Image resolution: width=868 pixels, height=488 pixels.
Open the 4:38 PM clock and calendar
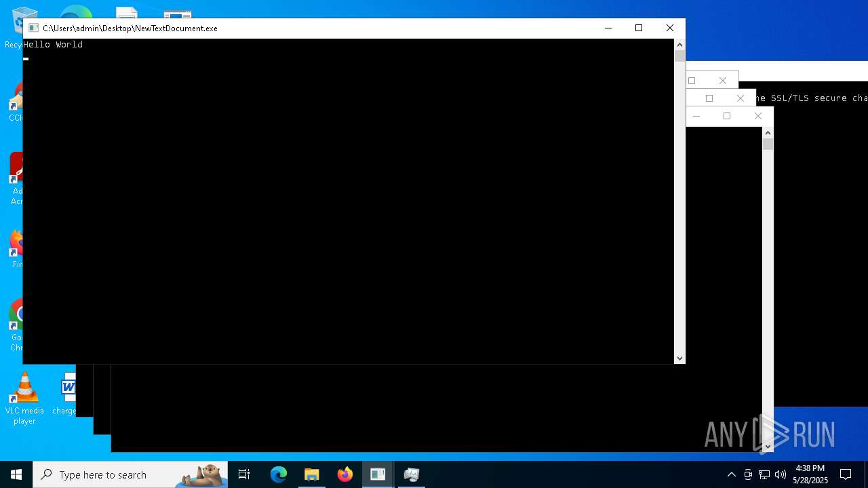[810, 474]
